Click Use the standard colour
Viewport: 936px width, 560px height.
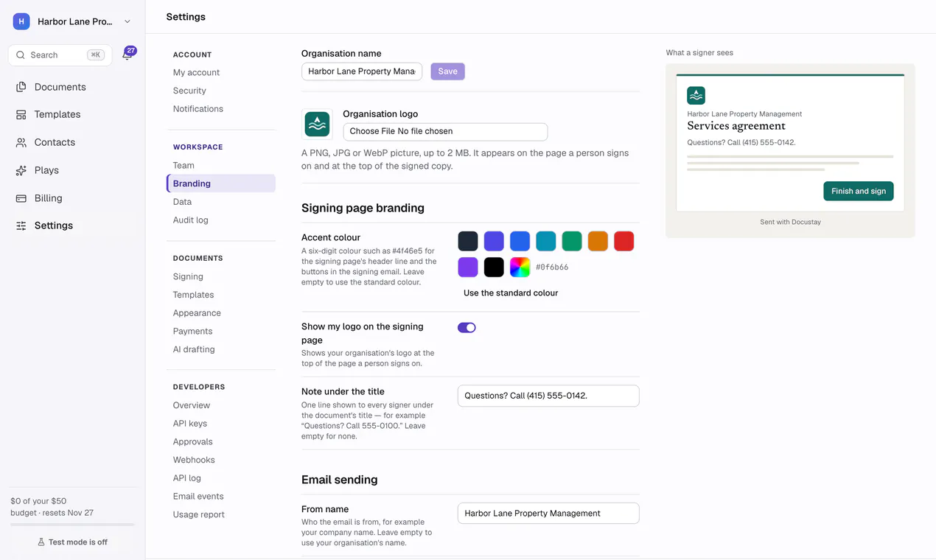511,293
